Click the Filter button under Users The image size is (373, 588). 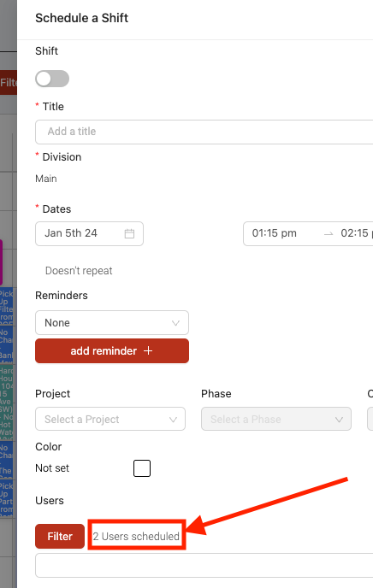60,536
